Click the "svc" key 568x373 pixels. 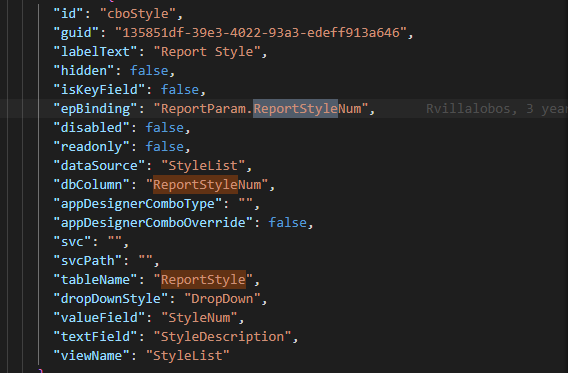tap(72, 242)
